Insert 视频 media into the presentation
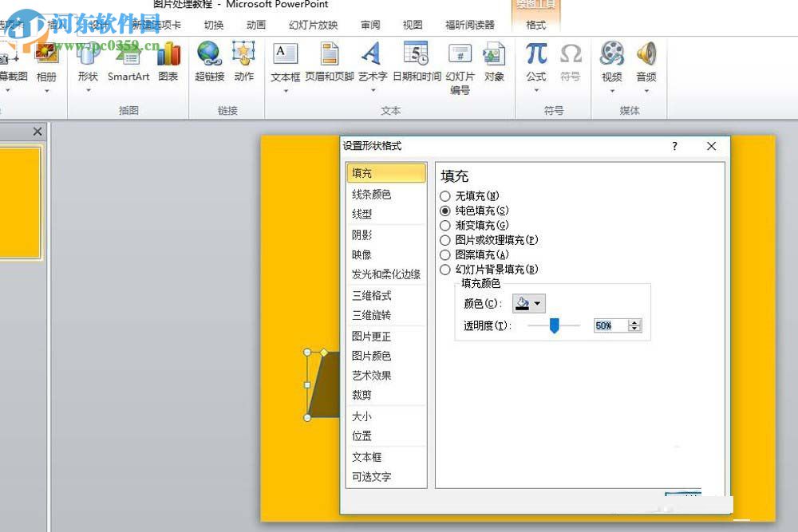The image size is (798, 532). tap(611, 64)
